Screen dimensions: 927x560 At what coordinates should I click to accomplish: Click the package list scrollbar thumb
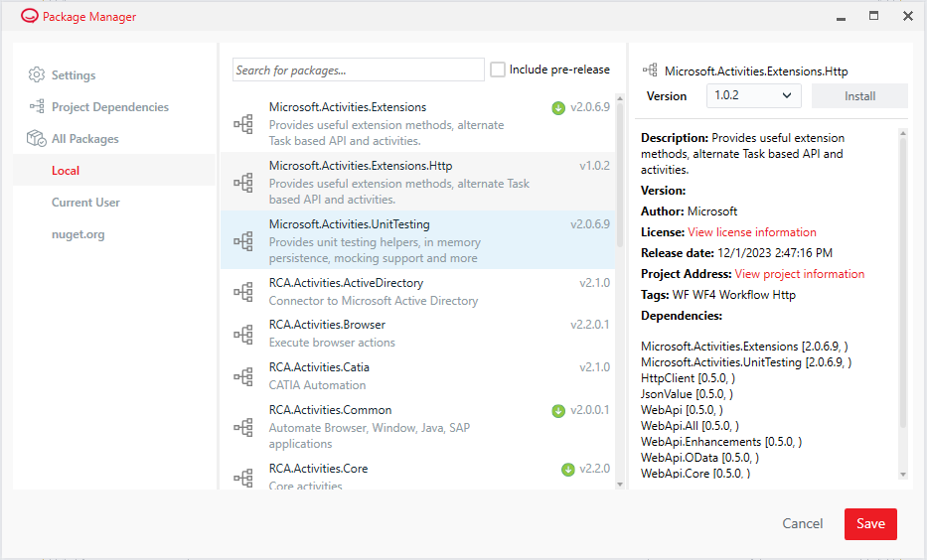(620, 175)
